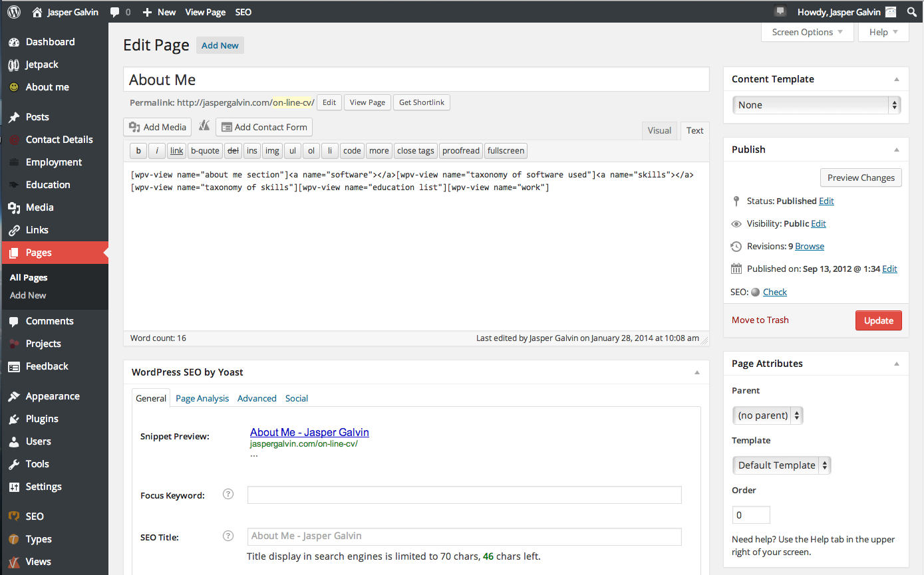Open New menu in admin bar
924x575 pixels.
(x=159, y=12)
